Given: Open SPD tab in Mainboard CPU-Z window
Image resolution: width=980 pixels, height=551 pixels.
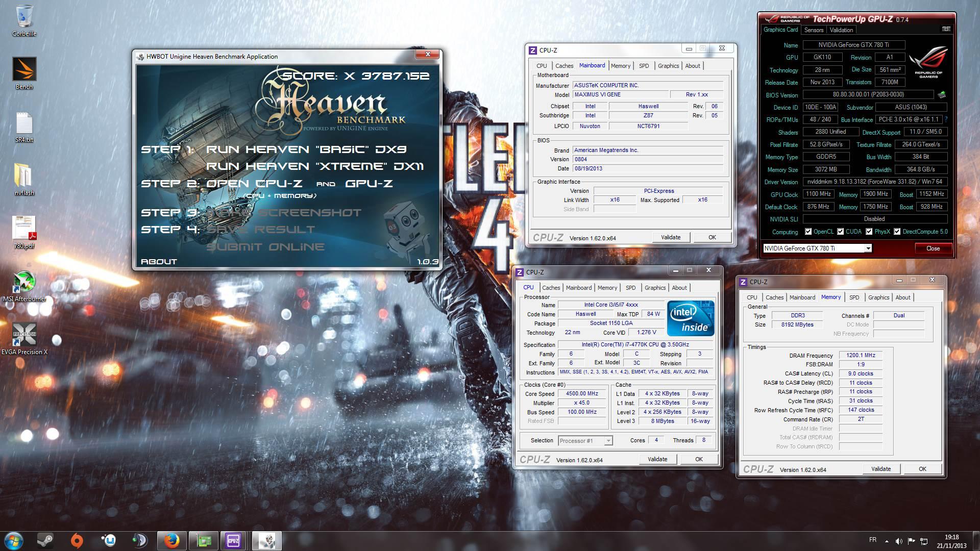Looking at the screenshot, I should point(644,66).
